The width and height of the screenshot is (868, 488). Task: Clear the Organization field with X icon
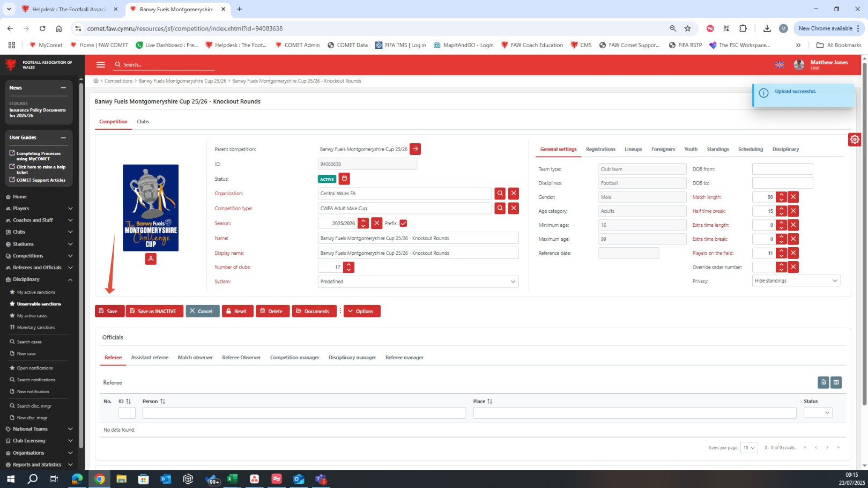tap(514, 194)
